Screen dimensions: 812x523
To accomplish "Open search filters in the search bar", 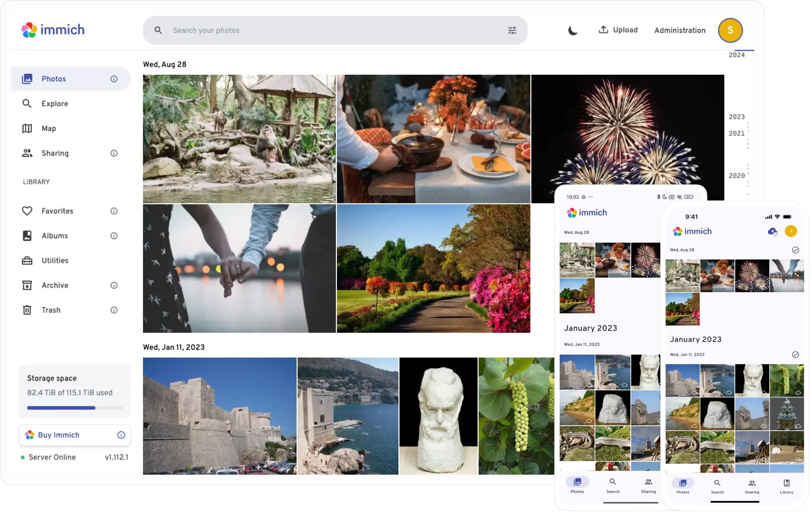I will [x=512, y=30].
